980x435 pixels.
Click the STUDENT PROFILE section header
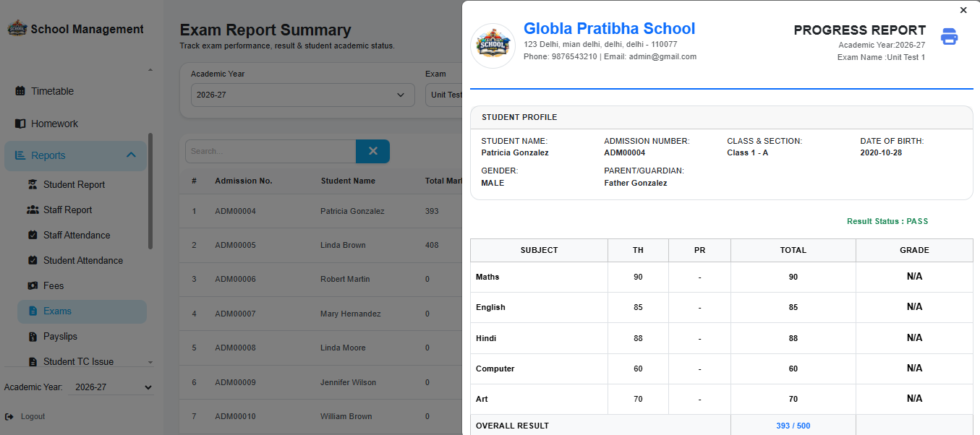721,117
